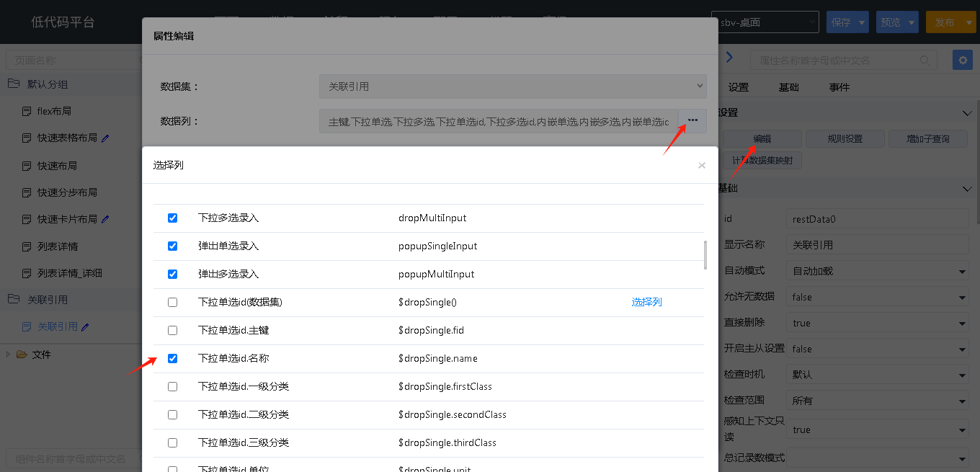Click pencil icon beside 快速卡片布局
Image resolution: width=980 pixels, height=472 pixels.
(x=105, y=220)
